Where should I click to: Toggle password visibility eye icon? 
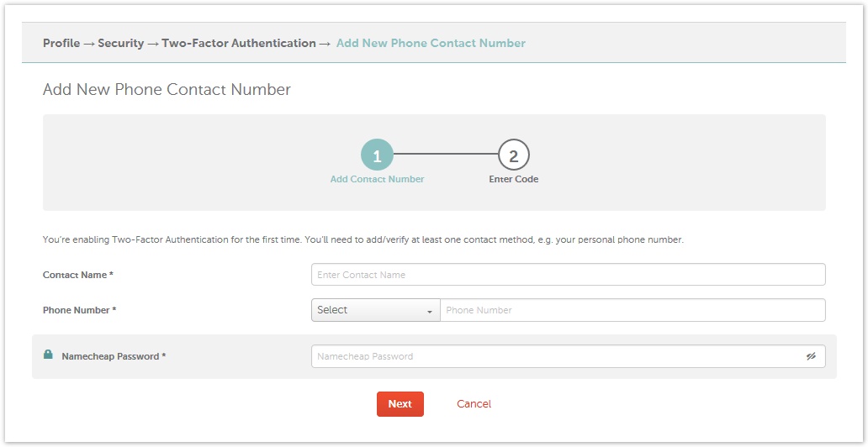point(811,357)
